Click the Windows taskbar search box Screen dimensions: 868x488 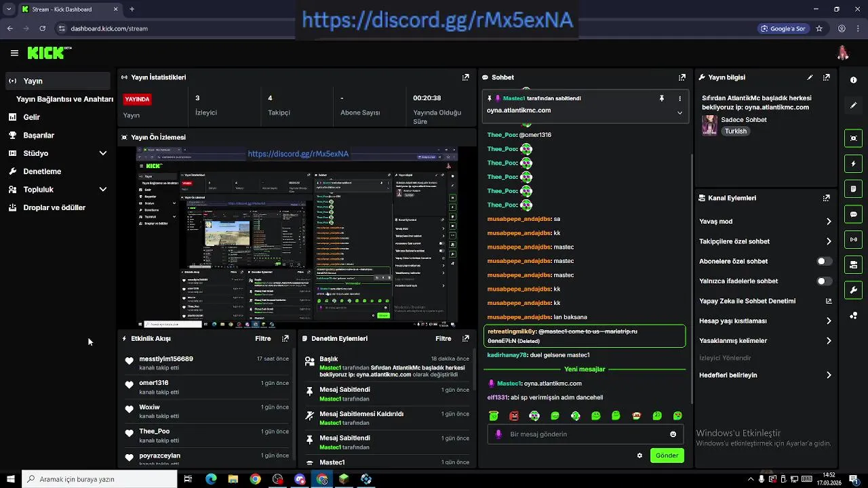100,479
